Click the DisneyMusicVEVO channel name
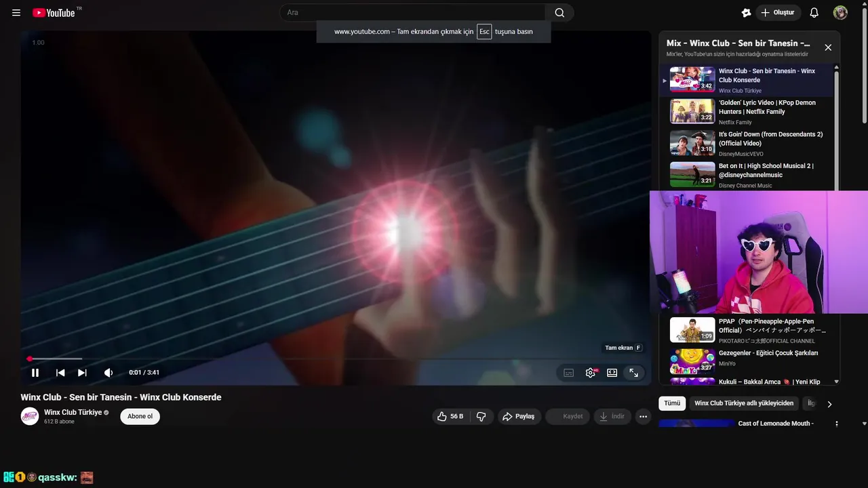 (741, 155)
